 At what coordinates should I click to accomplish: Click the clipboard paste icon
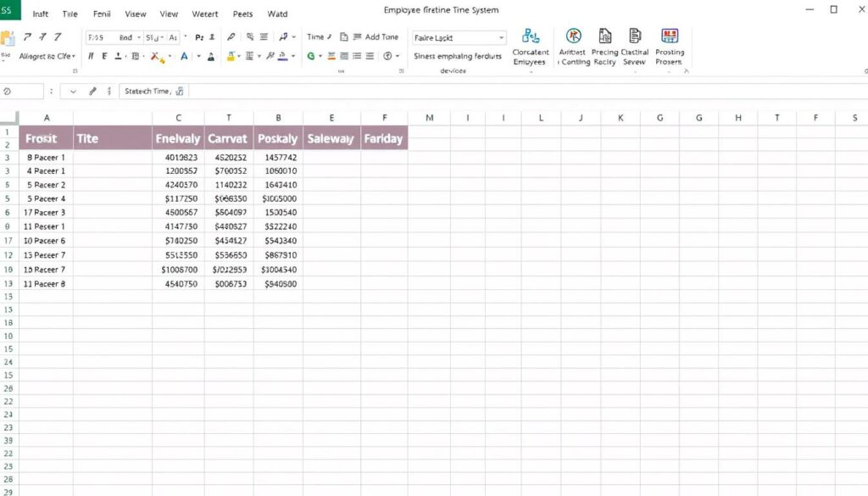(7, 39)
